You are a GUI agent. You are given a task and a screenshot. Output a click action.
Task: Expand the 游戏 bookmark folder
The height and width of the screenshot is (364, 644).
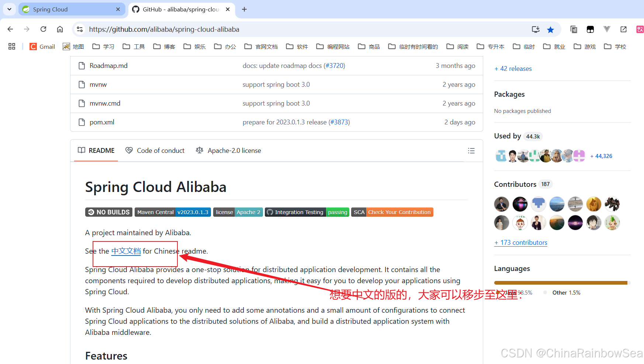pos(585,47)
